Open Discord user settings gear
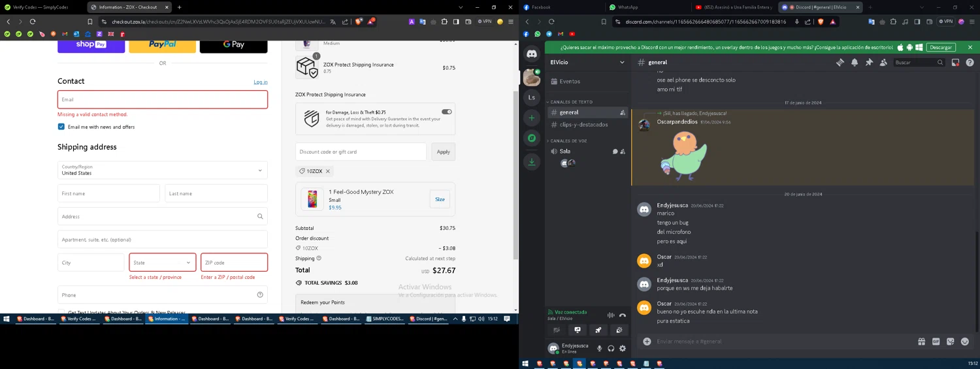This screenshot has width=980, height=369. pyautogui.click(x=623, y=349)
